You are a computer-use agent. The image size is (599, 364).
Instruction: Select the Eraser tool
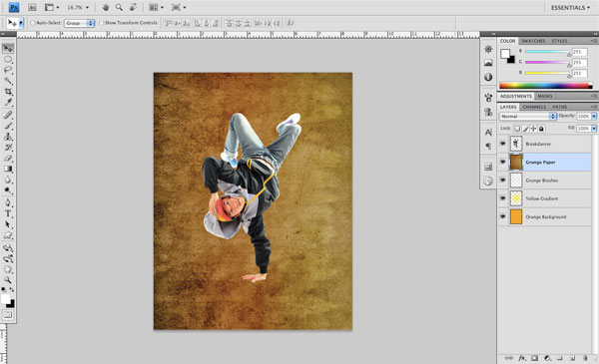[x=8, y=158]
